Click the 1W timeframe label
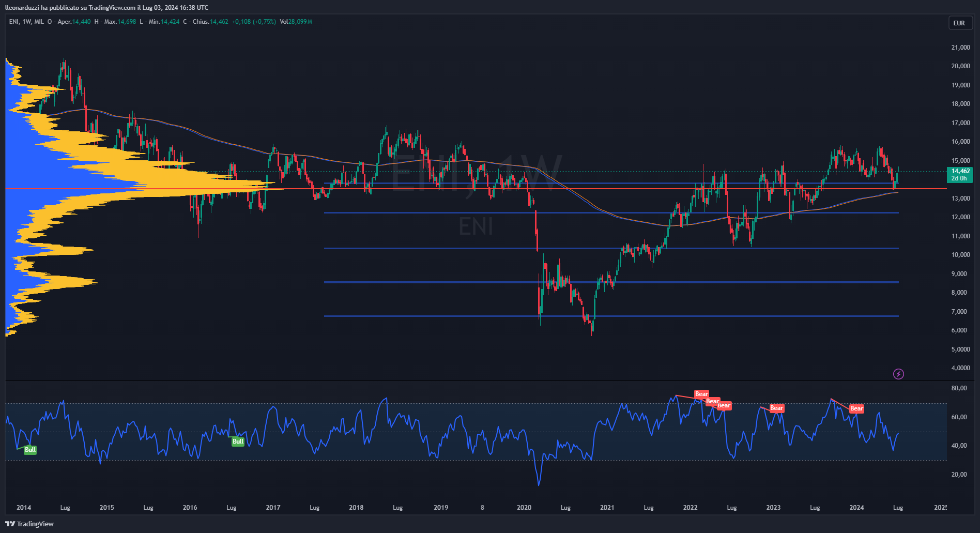 (x=27, y=22)
